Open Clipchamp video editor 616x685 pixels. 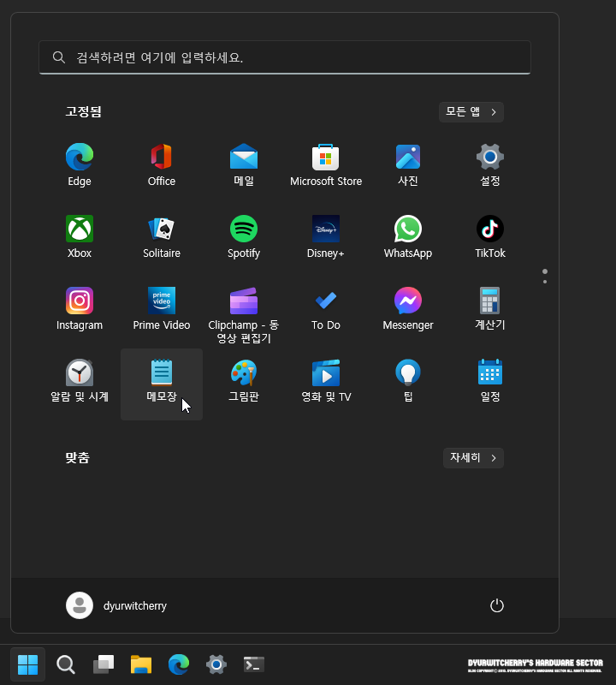coord(244,314)
